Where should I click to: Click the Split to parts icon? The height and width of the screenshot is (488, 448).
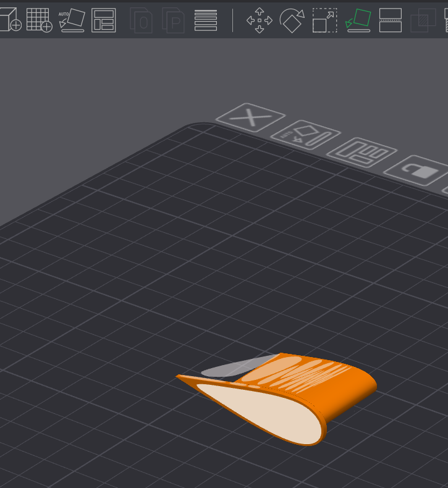pos(173,20)
